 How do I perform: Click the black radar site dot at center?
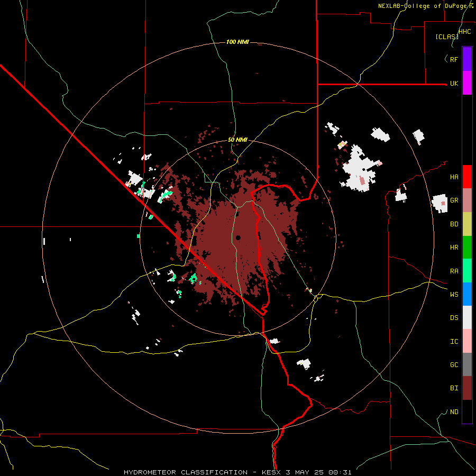click(238, 237)
